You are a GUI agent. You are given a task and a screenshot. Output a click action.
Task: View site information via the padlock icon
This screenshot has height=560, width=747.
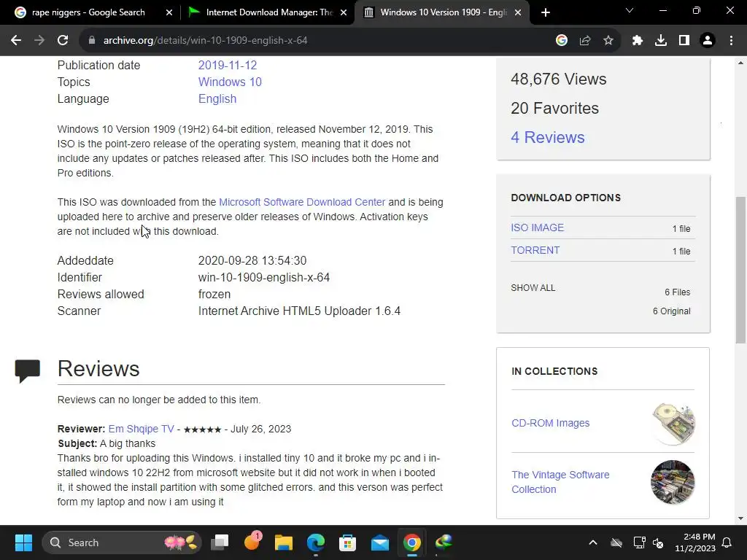point(92,41)
